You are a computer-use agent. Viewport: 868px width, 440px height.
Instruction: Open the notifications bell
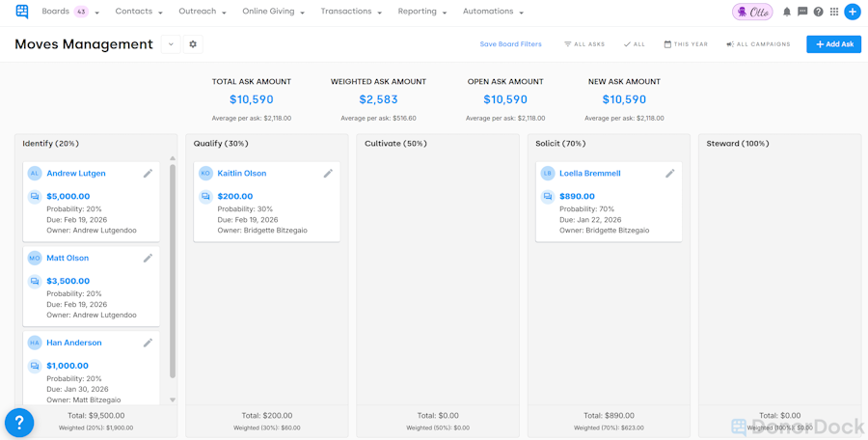click(787, 12)
